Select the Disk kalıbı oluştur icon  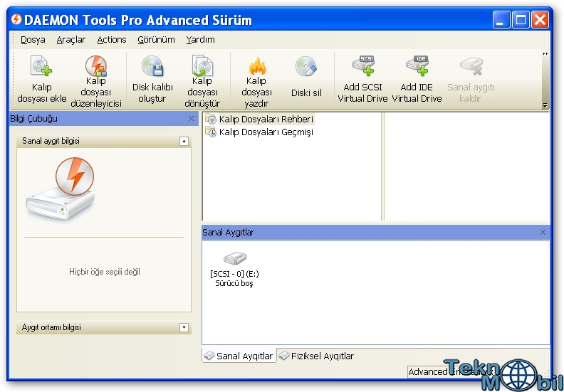[152, 65]
